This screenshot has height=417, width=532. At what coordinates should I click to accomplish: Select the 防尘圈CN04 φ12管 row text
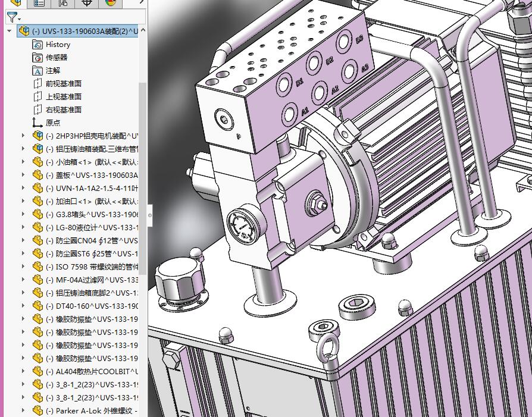pyautogui.click(x=92, y=240)
